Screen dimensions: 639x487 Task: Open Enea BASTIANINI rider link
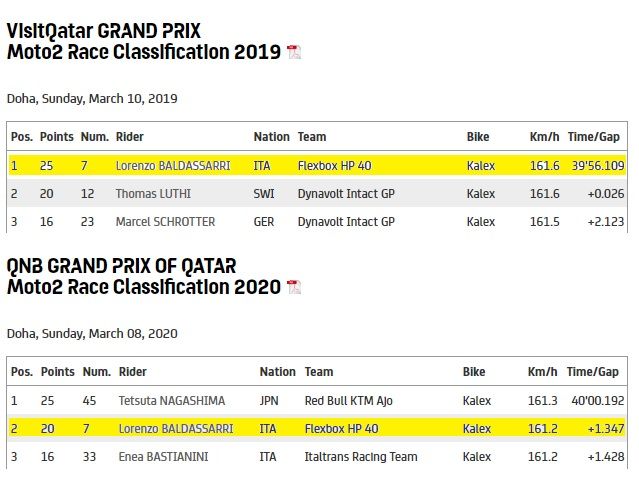tap(163, 457)
